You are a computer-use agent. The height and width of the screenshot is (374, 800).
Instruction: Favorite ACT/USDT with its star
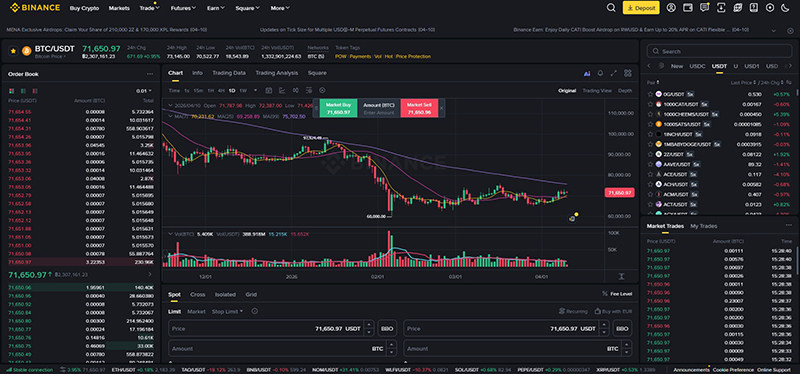[x=650, y=204]
